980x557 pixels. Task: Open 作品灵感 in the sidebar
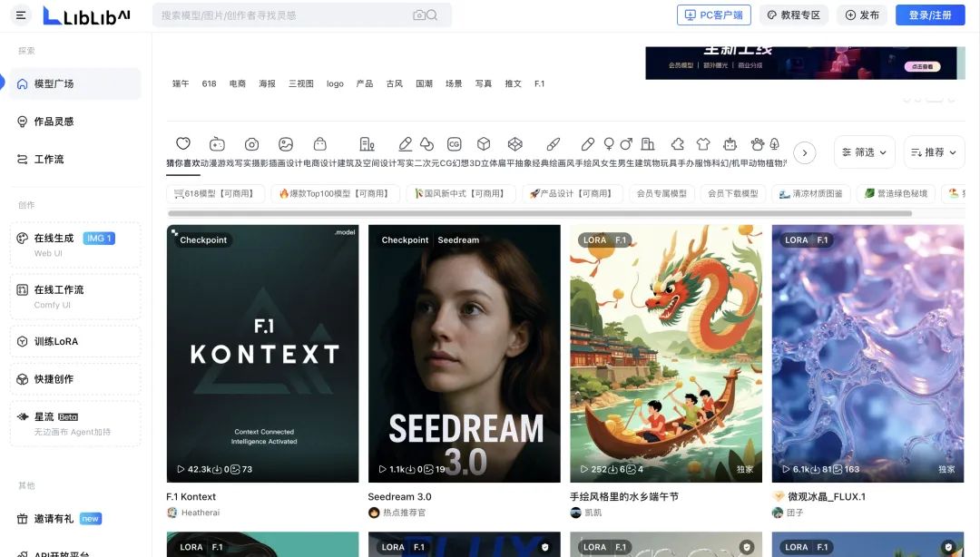coord(75,122)
